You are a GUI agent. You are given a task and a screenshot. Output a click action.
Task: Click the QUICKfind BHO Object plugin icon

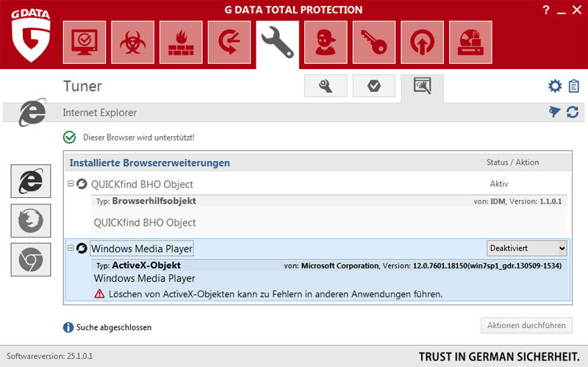[82, 184]
